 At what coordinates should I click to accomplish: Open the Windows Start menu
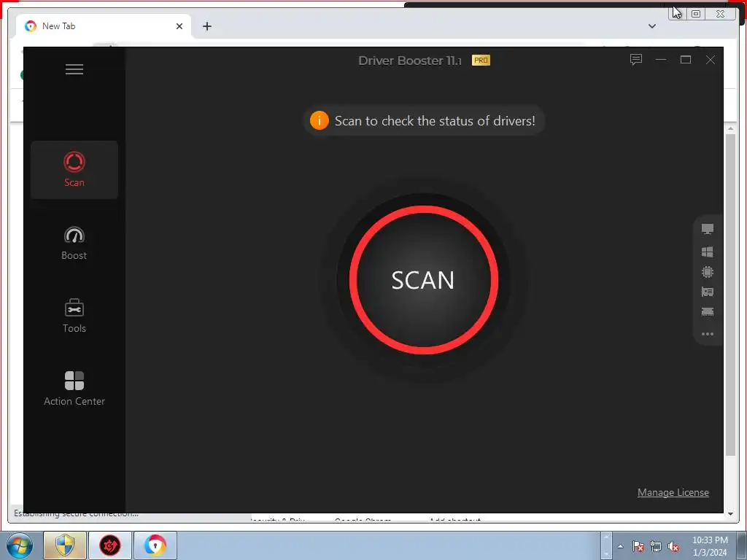(19, 545)
